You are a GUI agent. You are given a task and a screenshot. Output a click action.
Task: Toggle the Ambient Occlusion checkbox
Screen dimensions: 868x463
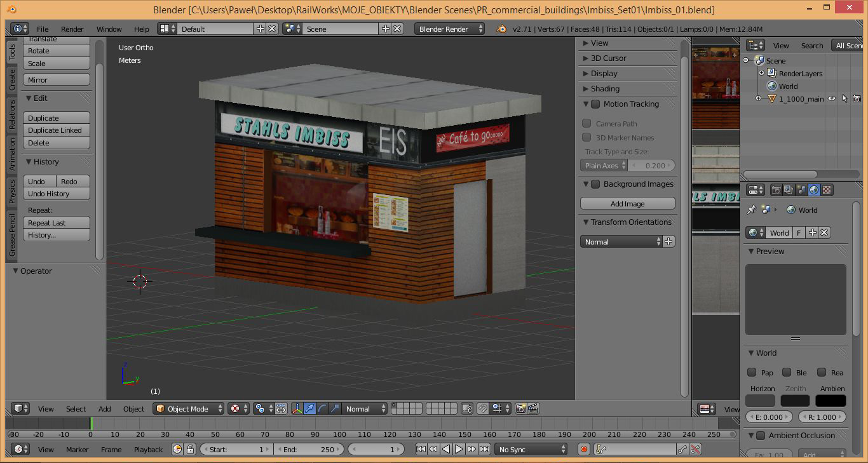tap(761, 436)
